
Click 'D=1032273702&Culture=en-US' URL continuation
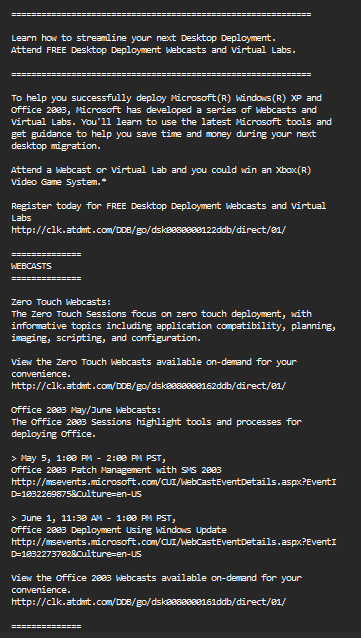pos(76,554)
